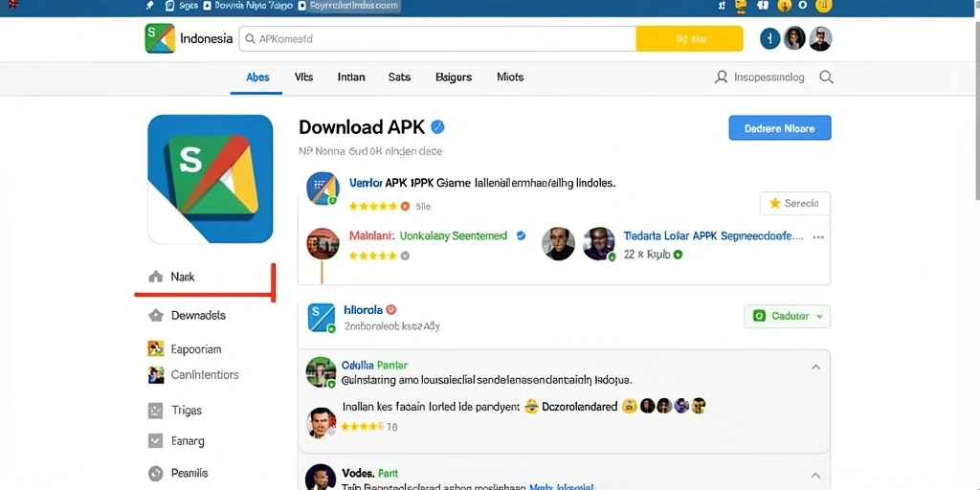Open the Uerfor APK app icon
Viewport: 980px width, 490px height.
point(323,189)
